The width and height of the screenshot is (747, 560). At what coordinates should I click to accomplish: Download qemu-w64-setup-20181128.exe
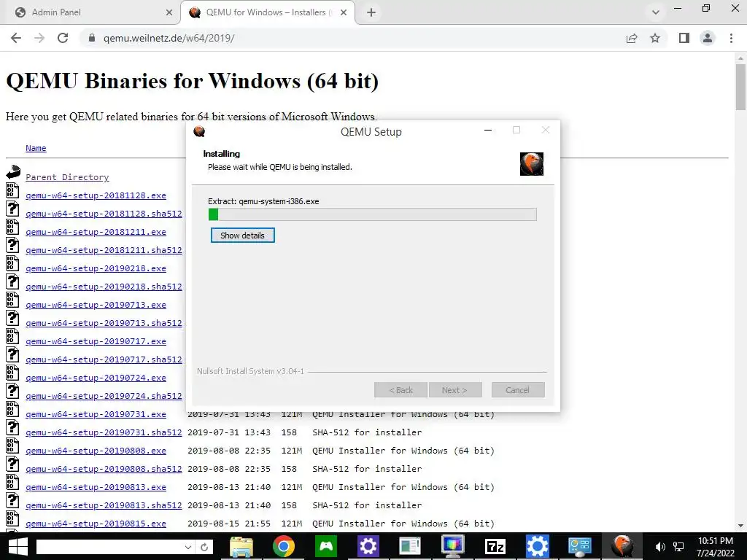[x=96, y=195]
